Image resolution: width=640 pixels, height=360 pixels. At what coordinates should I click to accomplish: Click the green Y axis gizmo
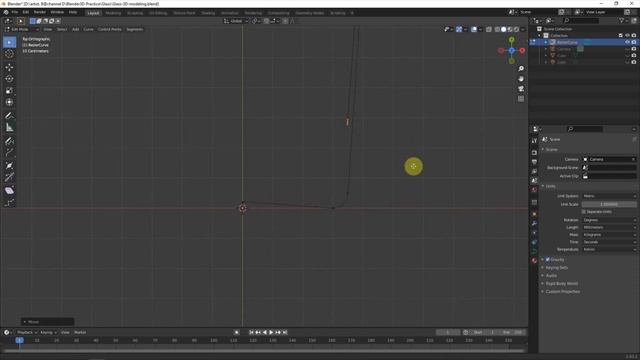click(511, 40)
